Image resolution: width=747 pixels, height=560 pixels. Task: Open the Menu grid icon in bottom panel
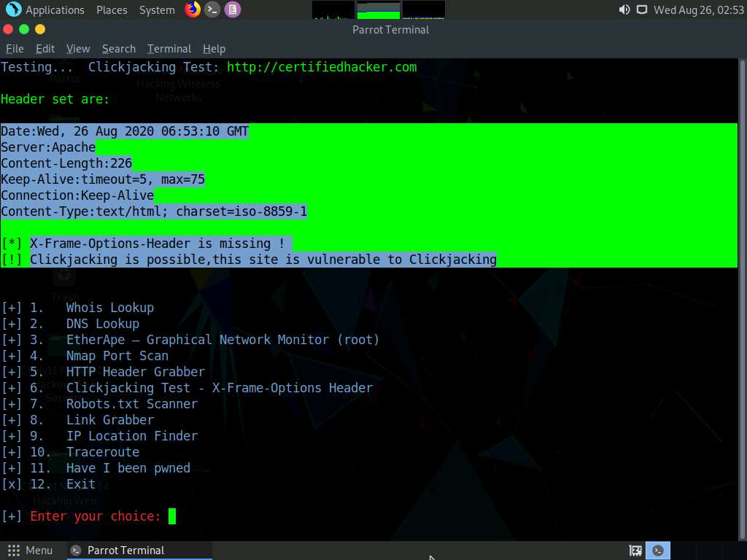click(x=14, y=551)
